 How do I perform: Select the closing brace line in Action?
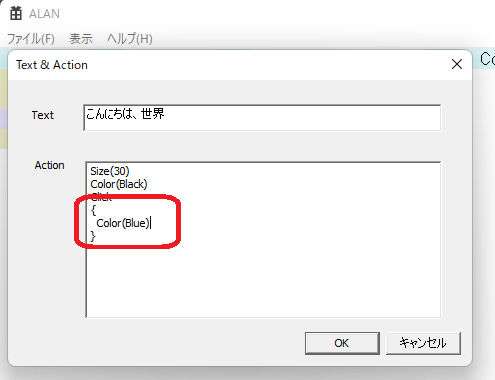[93, 236]
